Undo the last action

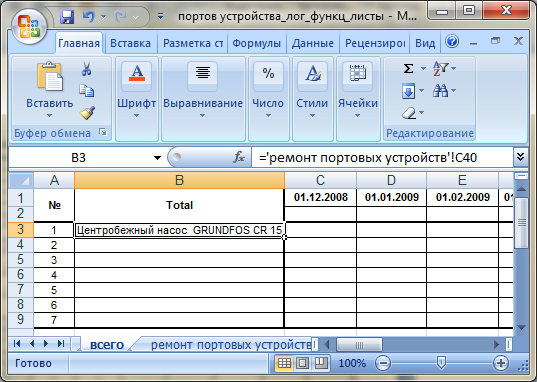coord(89,16)
